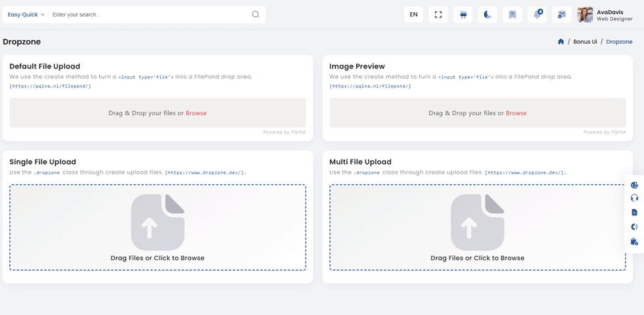Click Browse in Image Preview area
The width and height of the screenshot is (644, 315).
pos(516,113)
